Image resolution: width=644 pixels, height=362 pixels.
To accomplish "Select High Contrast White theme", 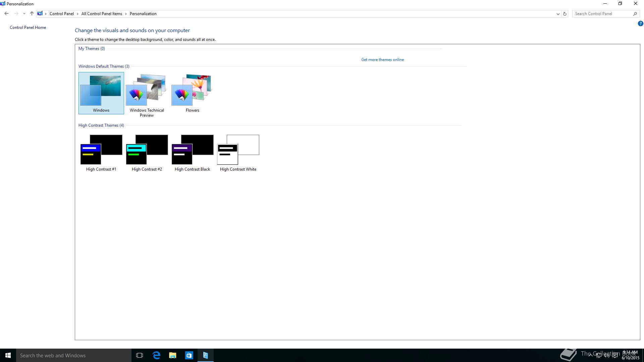I will pyautogui.click(x=238, y=153).
